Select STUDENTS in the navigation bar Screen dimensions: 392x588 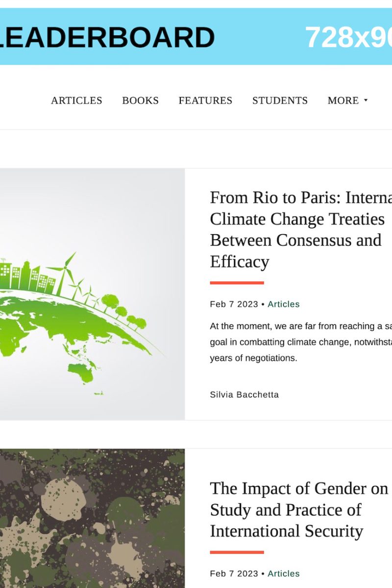tap(280, 100)
